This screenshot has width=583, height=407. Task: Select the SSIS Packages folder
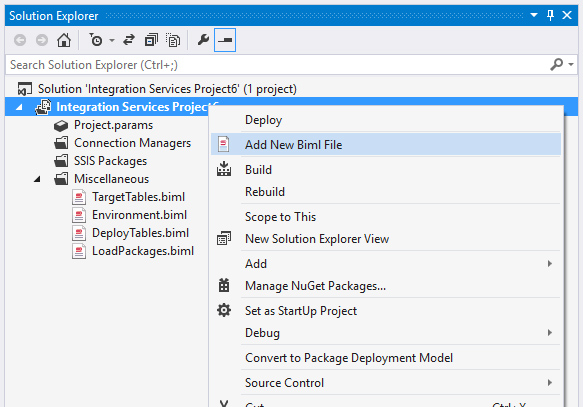pyautogui.click(x=110, y=161)
